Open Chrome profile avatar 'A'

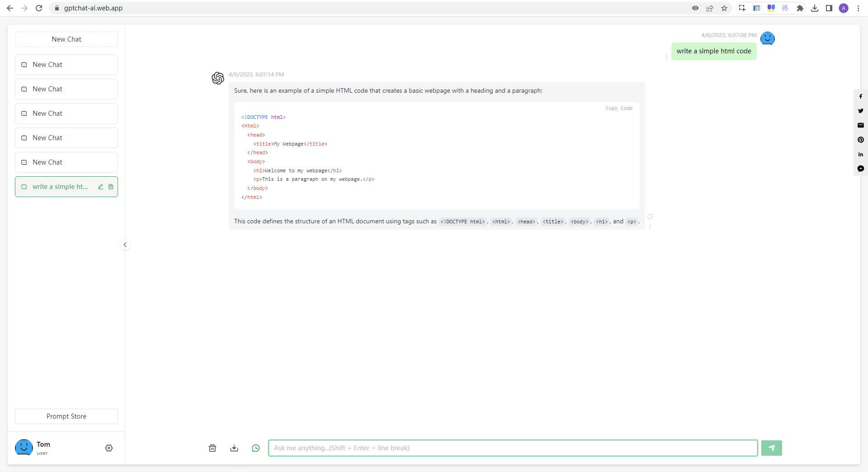(844, 8)
